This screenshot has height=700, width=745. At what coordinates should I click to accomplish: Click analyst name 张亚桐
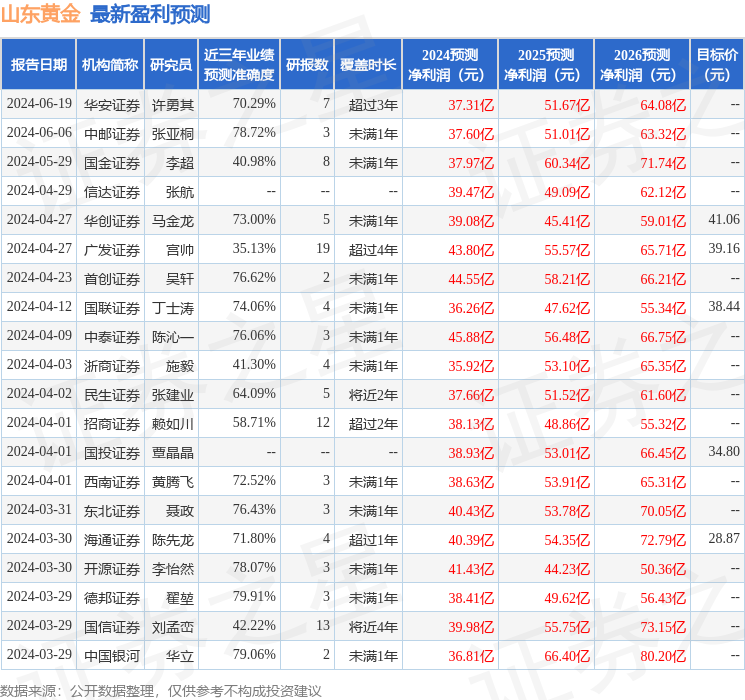click(x=172, y=134)
